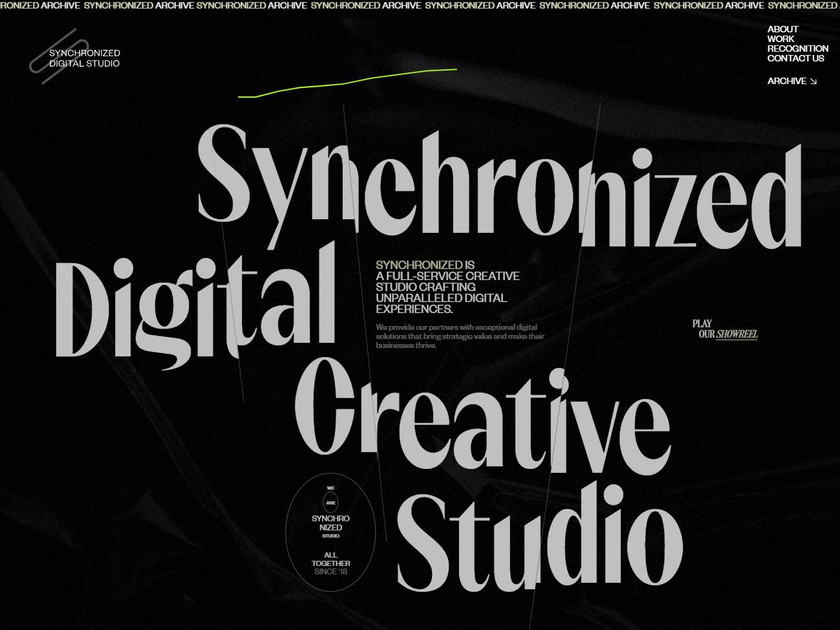Open the About menu item
This screenshot has height=630, width=840.
click(x=782, y=29)
